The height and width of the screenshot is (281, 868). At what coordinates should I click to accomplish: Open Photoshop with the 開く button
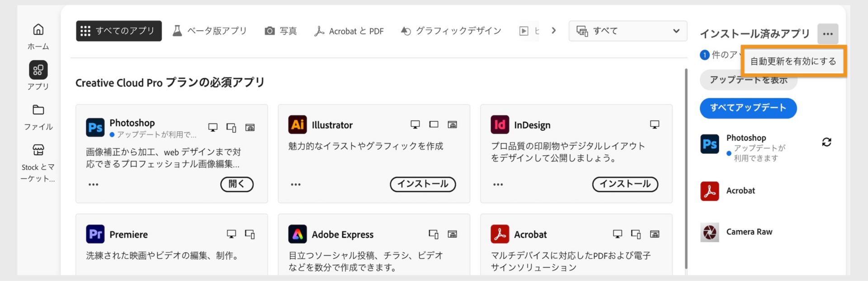[x=237, y=184]
